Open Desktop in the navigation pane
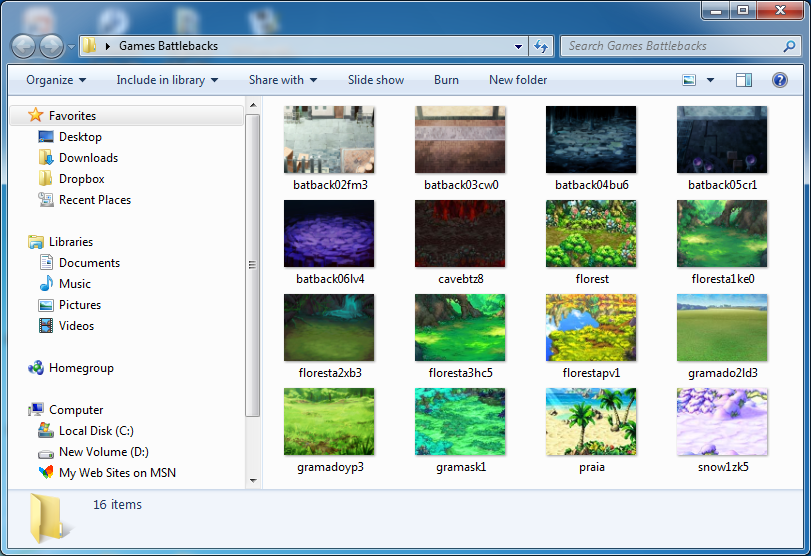Viewport: 811px width, 556px height. pyautogui.click(x=80, y=137)
